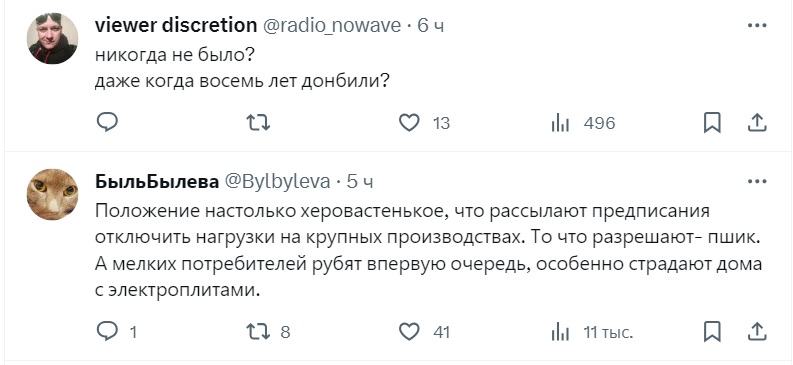Like the tweet with 13 likes
The width and height of the screenshot is (793, 365).
pos(424,123)
